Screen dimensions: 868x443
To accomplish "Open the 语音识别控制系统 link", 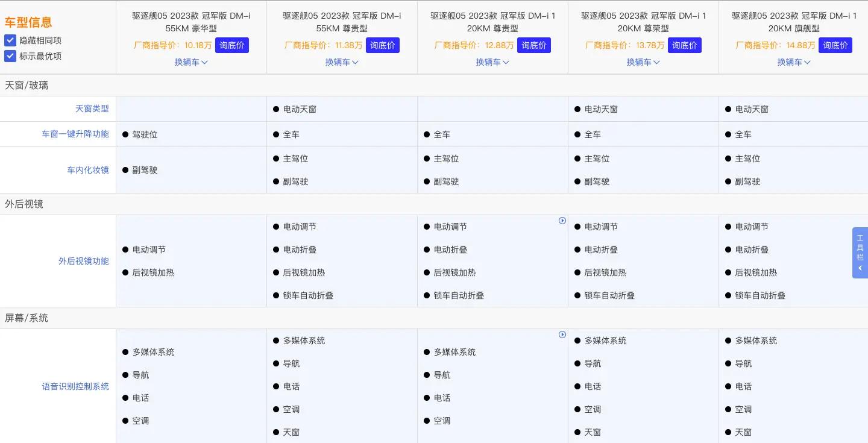I will 75,386.
